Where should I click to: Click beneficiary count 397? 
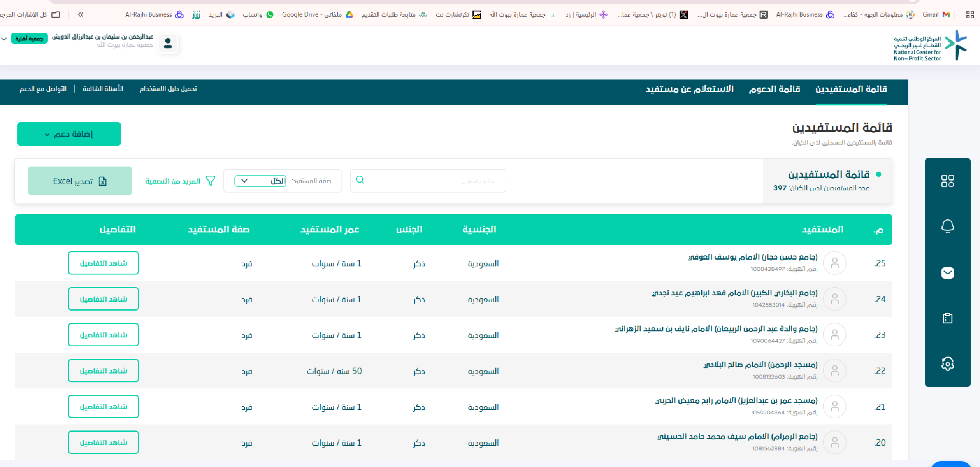[x=780, y=188]
